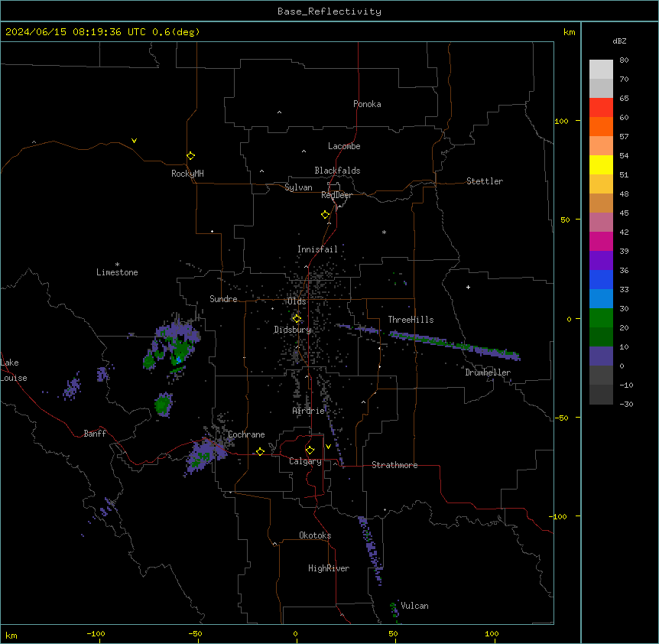Click the Base_Reflectivity title
This screenshot has height=644, width=659.
point(329,11)
